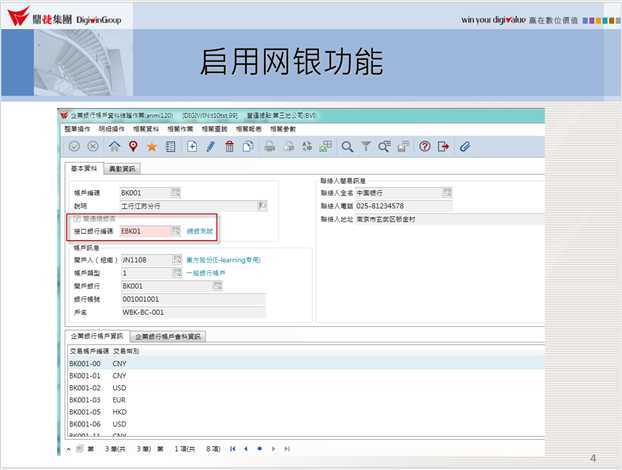Click button at end of 工行江苏分行 field
Screen dimensions: 622x470
pyautogui.click(x=262, y=205)
